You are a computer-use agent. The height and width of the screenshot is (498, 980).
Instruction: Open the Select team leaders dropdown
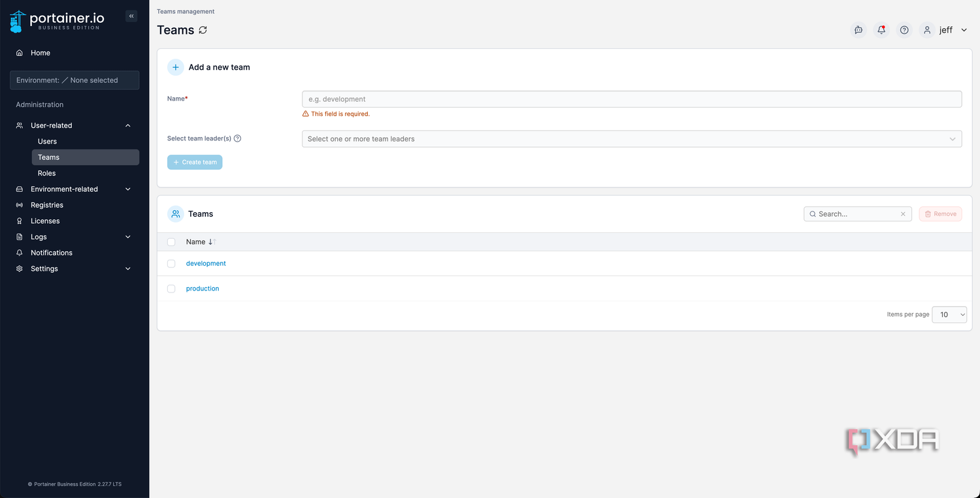(x=632, y=139)
